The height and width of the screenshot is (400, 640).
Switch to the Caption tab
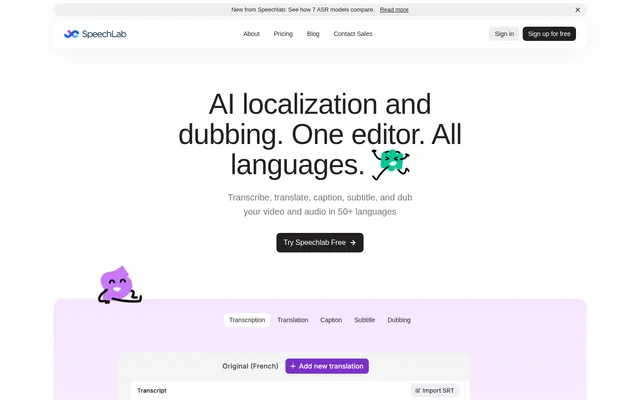pyautogui.click(x=331, y=320)
